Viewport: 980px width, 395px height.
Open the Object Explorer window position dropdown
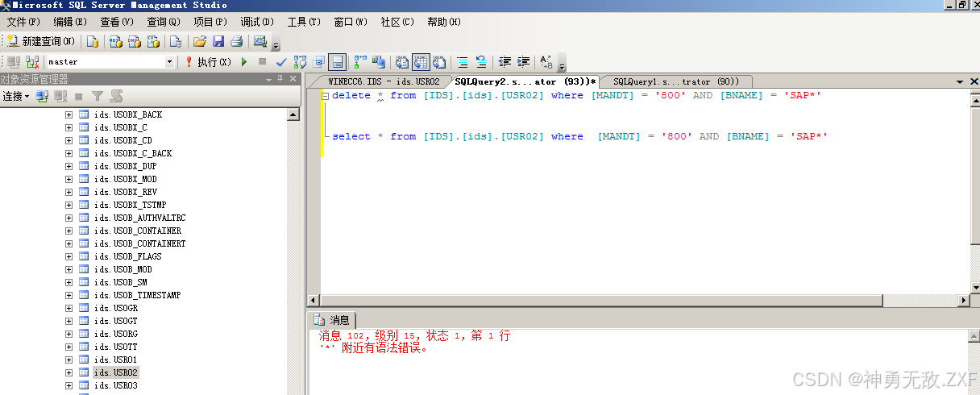[x=269, y=79]
